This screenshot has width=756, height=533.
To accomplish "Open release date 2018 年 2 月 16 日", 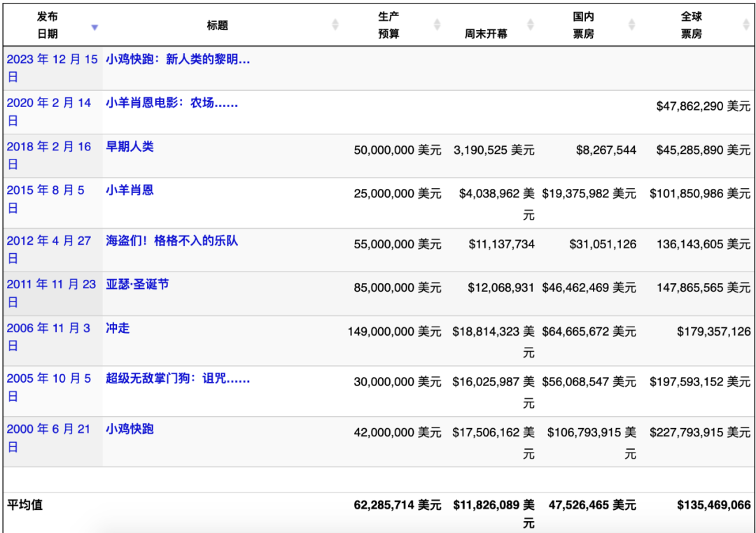I will (x=49, y=155).
